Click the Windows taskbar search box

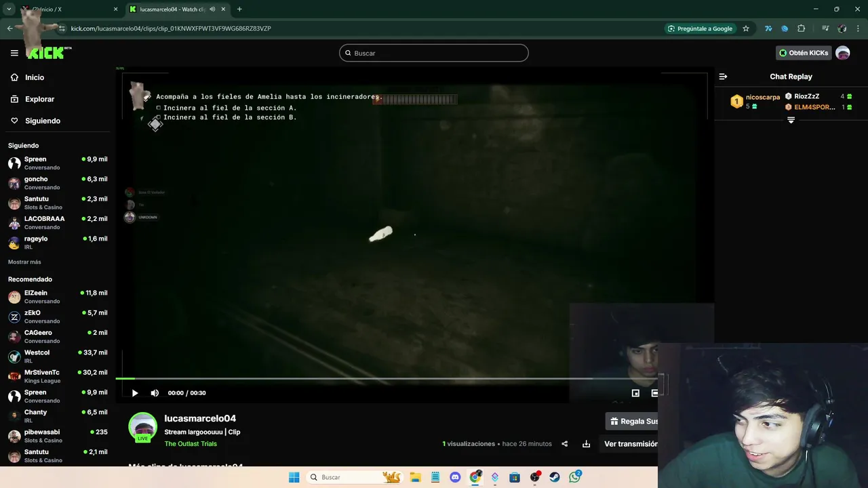tap(354, 477)
